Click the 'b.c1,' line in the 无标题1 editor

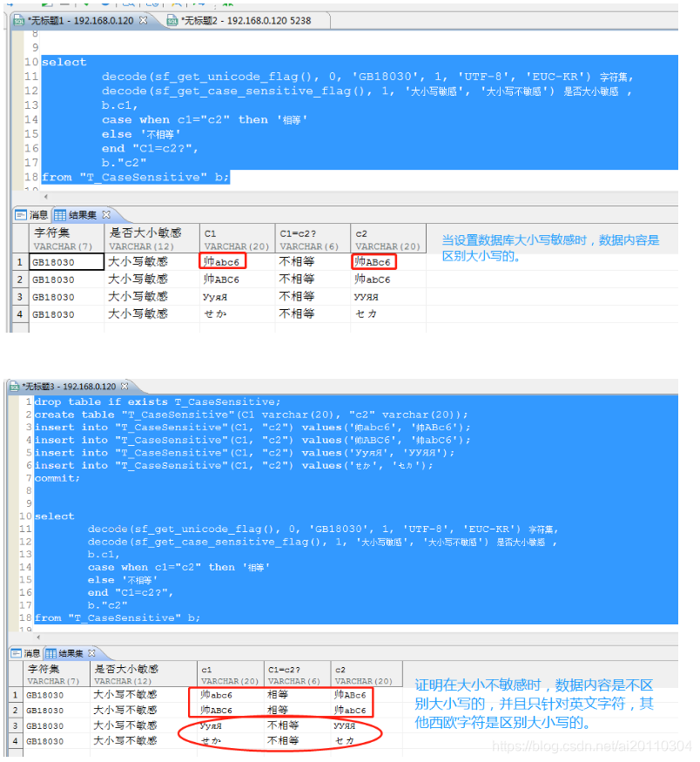tap(119, 105)
